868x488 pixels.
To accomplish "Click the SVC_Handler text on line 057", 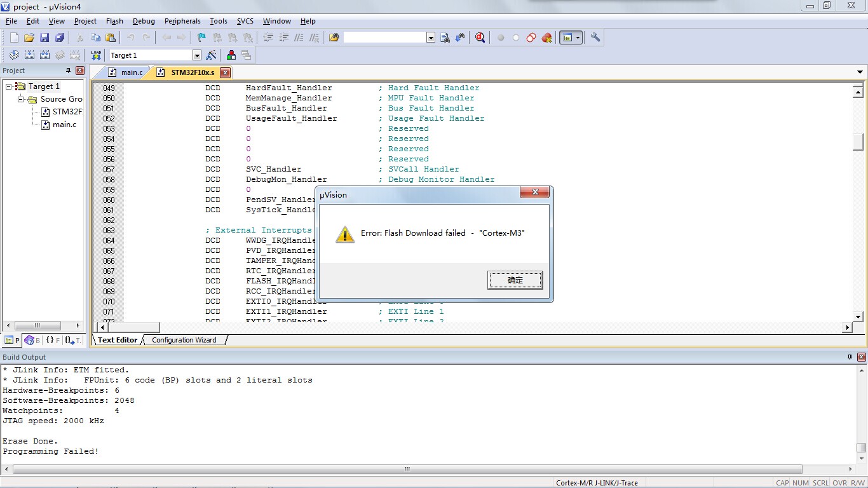I will coord(273,169).
